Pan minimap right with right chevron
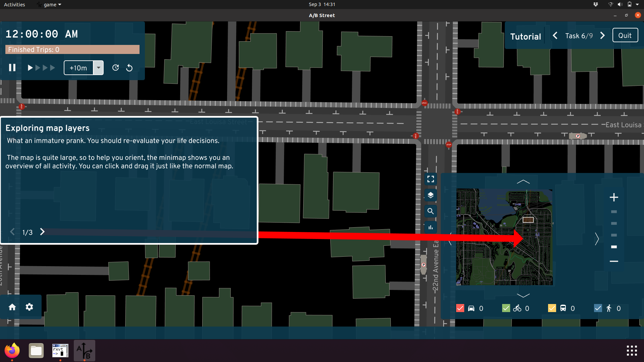Screen dimensions: 644x362 [597, 239]
